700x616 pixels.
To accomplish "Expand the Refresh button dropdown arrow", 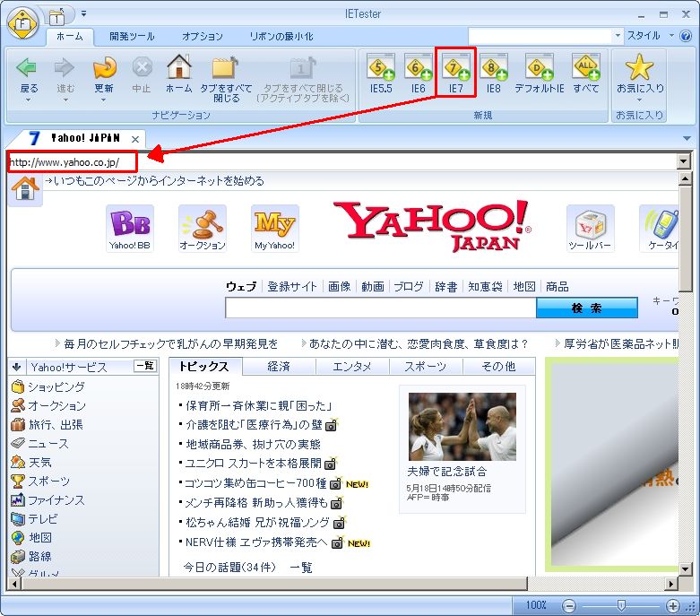I will click(x=103, y=100).
